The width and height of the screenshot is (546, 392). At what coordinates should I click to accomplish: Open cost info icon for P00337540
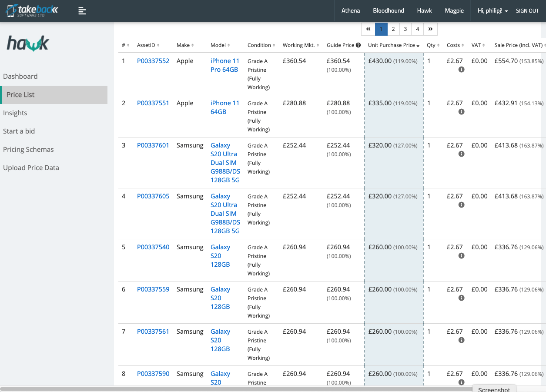(462, 256)
